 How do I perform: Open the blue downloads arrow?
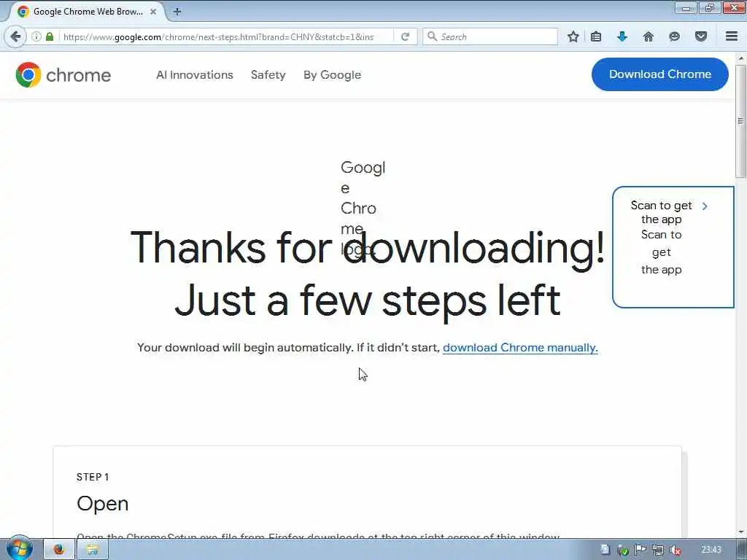[x=622, y=36]
